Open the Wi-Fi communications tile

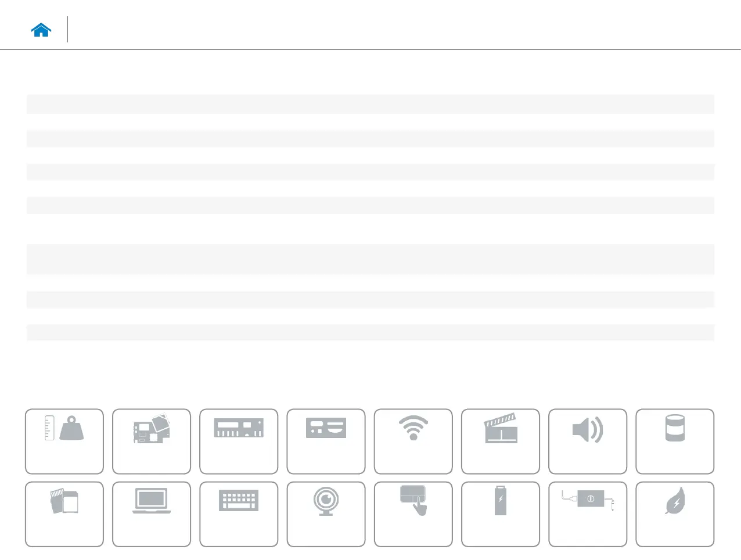click(x=413, y=441)
